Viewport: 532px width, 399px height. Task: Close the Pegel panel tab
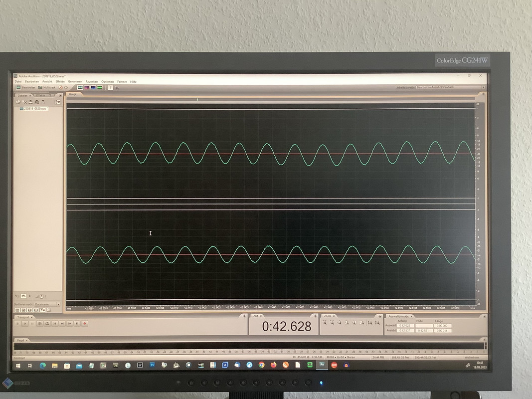26,340
